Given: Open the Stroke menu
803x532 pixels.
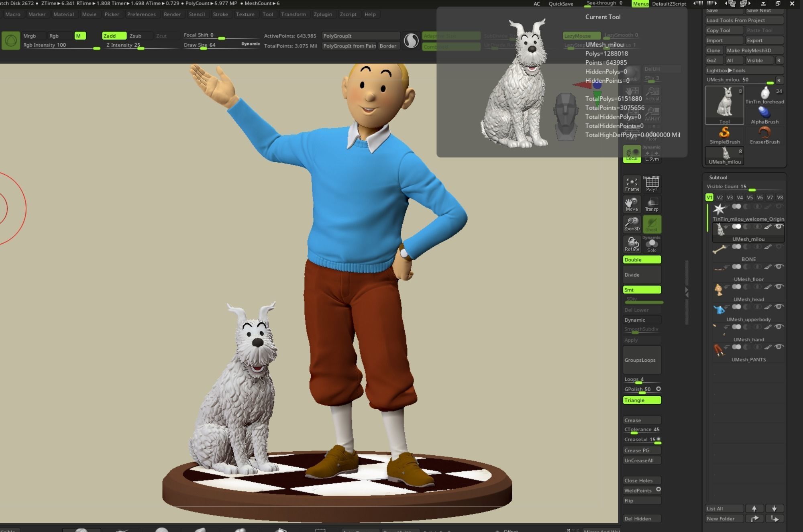Looking at the screenshot, I should (x=220, y=14).
